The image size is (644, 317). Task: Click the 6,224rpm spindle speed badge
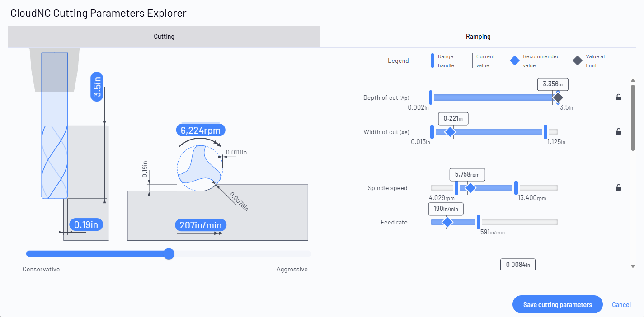pos(200,131)
